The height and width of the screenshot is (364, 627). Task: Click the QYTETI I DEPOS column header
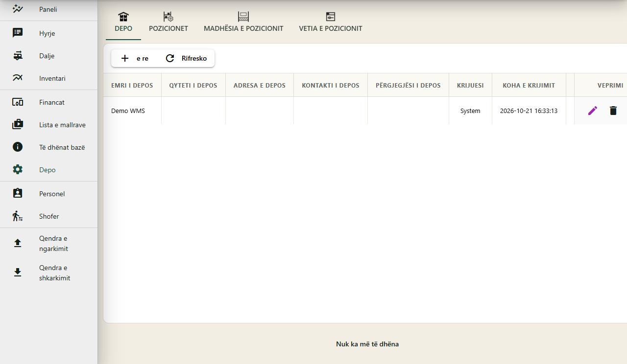(193, 85)
